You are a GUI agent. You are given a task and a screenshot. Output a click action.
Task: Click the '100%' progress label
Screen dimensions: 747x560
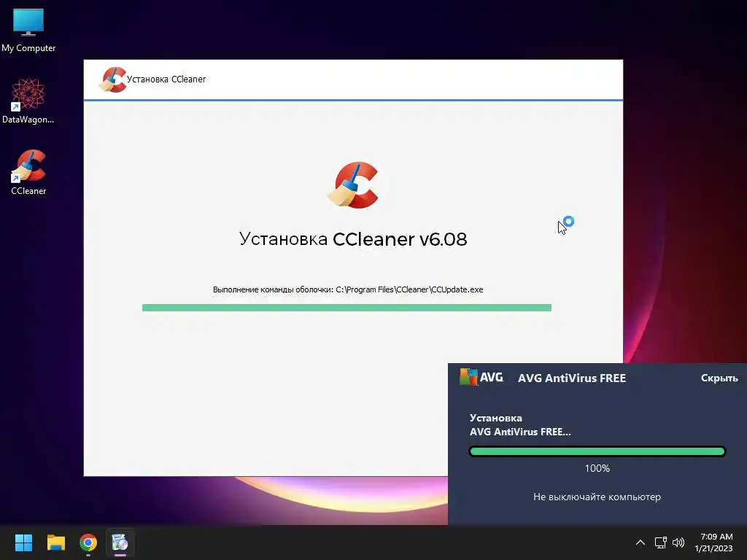[x=597, y=468]
